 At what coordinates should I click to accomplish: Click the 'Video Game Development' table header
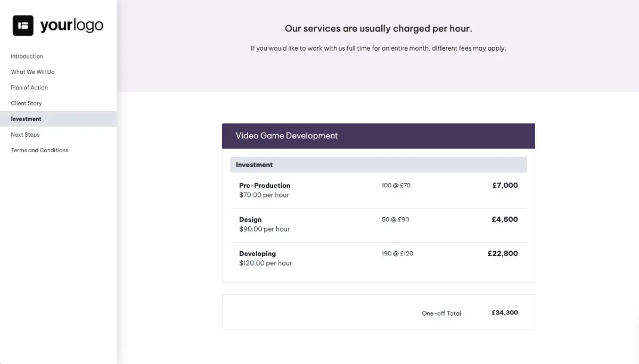[x=287, y=136]
